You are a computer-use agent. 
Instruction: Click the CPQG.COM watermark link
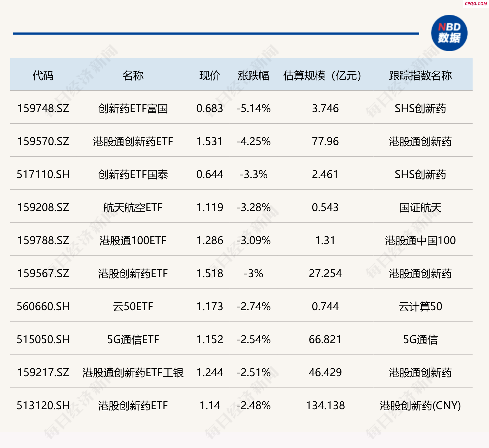(476, 3)
